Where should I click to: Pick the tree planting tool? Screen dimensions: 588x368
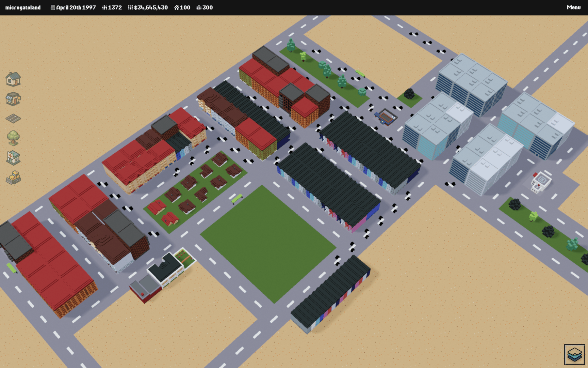pos(13,138)
